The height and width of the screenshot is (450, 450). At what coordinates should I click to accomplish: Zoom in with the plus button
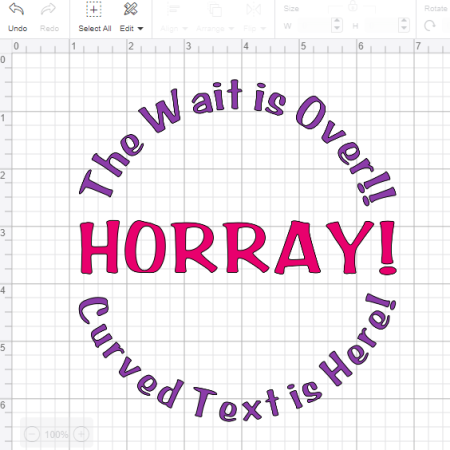[x=81, y=434]
